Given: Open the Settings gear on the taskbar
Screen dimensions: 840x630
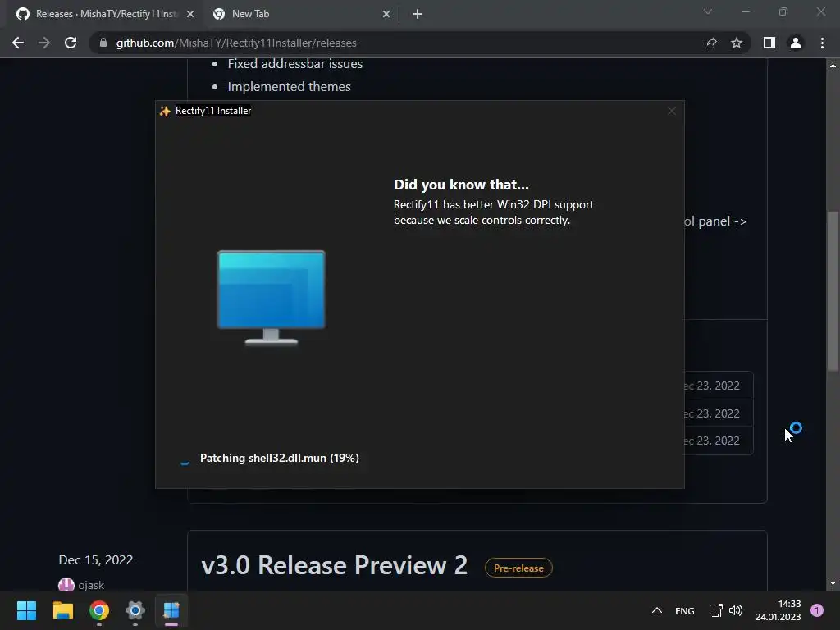Looking at the screenshot, I should (x=135, y=610).
